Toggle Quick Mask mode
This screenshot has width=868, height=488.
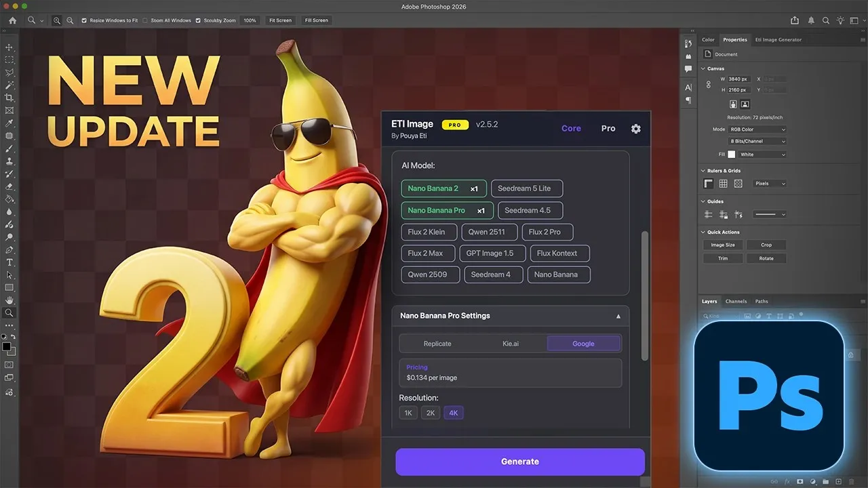point(9,365)
